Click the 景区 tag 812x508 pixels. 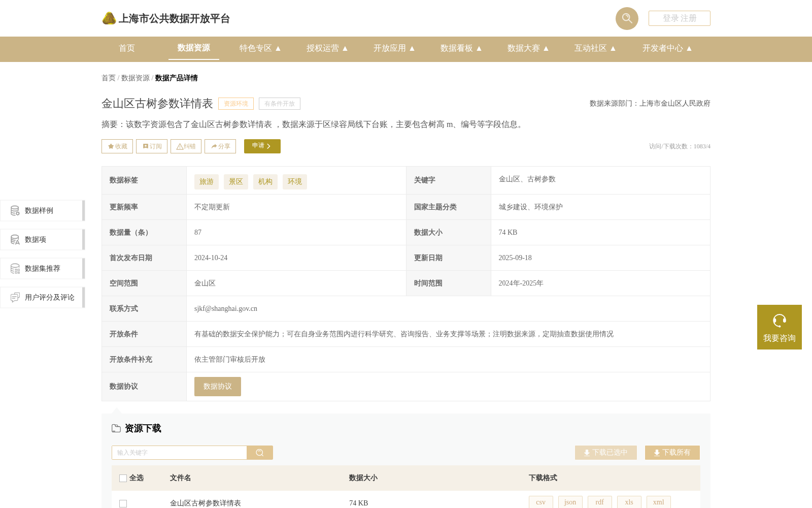236,182
